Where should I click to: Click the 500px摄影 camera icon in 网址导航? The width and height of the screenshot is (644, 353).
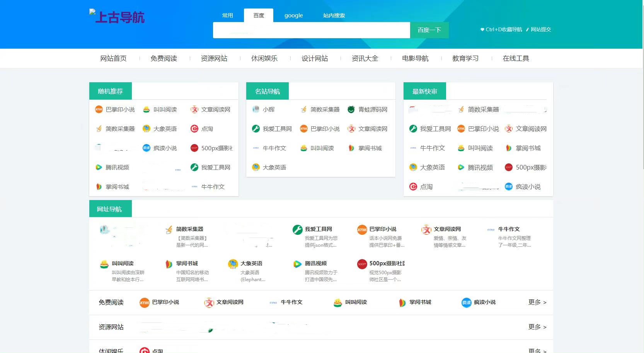tap(362, 264)
